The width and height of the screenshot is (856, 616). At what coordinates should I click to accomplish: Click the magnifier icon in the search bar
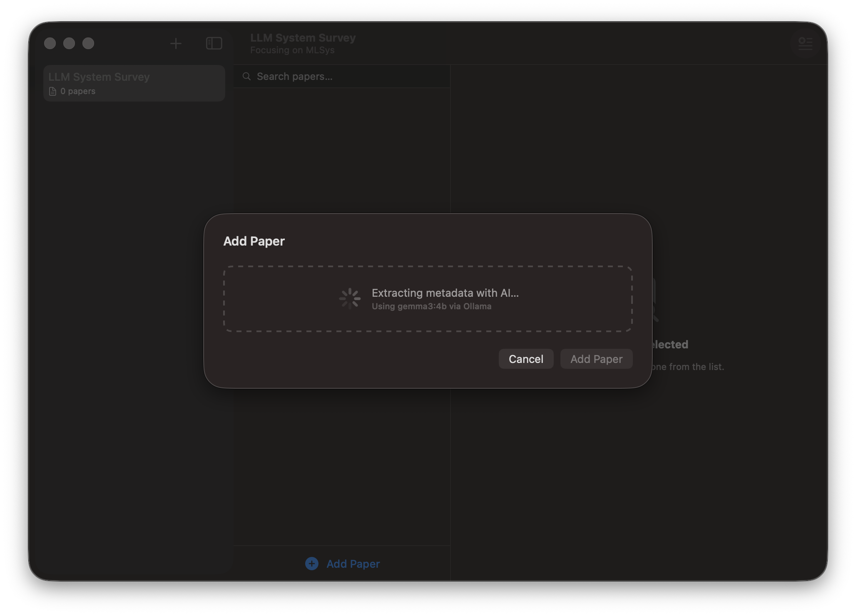[246, 76]
